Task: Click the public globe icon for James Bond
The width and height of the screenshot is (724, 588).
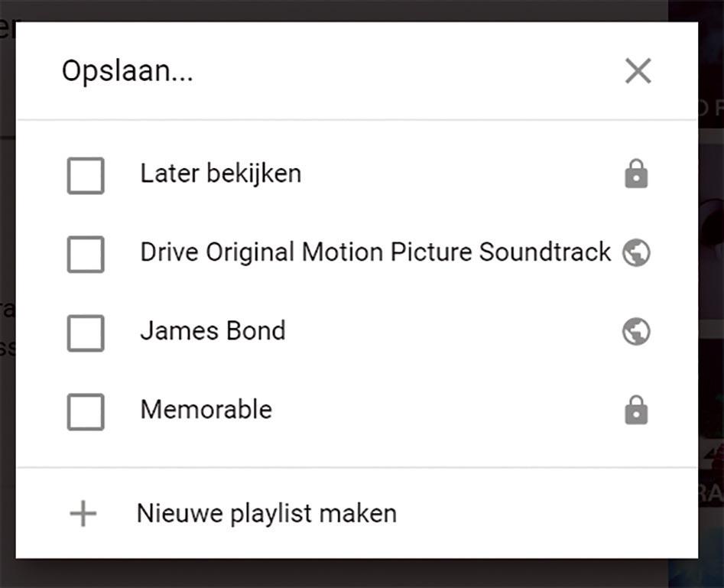Action: pyautogui.click(x=636, y=331)
